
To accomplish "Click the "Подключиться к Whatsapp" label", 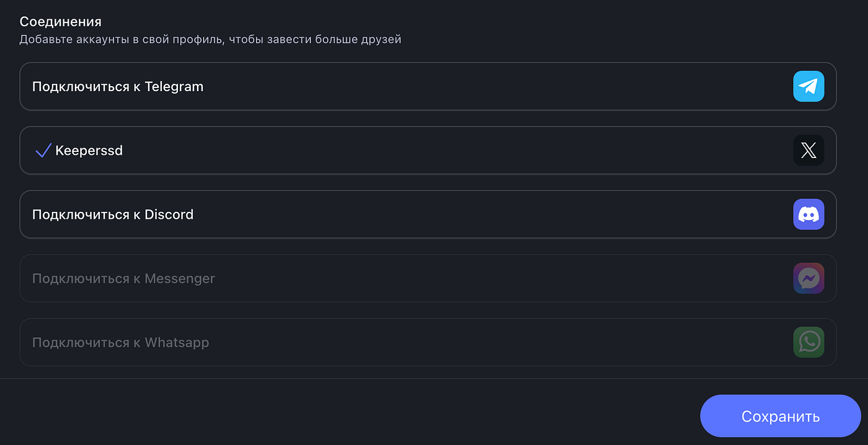I will 120,342.
